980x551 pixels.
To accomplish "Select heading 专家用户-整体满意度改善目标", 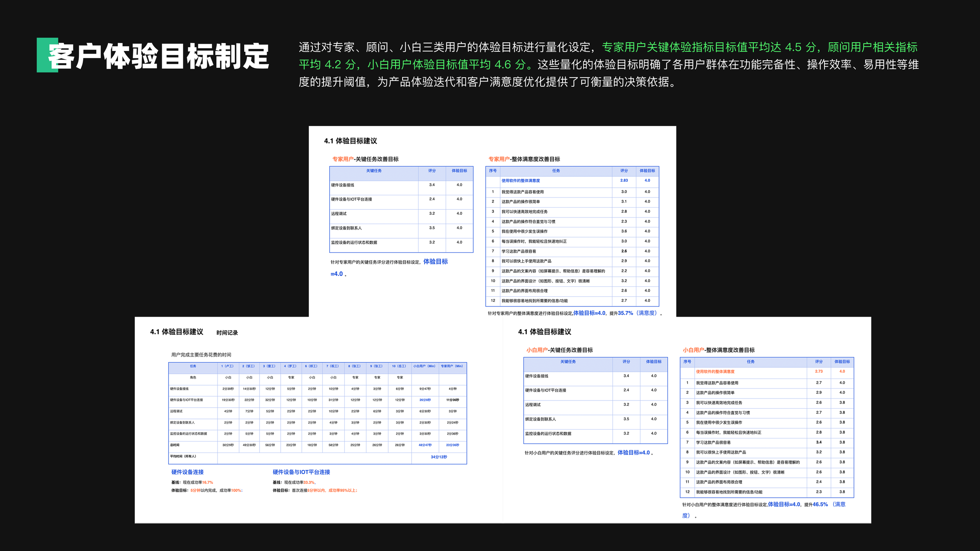I will pos(524,159).
